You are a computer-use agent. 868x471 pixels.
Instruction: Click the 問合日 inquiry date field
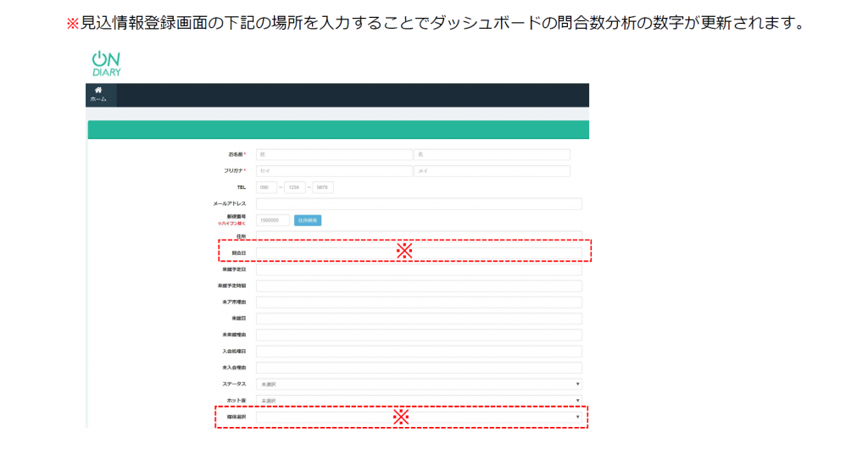[419, 252]
